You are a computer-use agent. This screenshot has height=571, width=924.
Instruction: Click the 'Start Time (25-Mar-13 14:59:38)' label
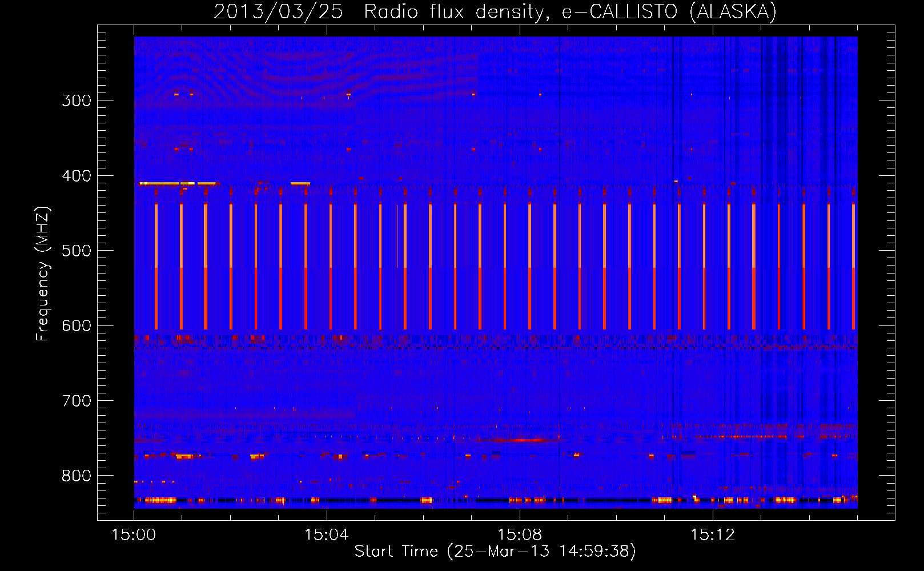tap(495, 552)
